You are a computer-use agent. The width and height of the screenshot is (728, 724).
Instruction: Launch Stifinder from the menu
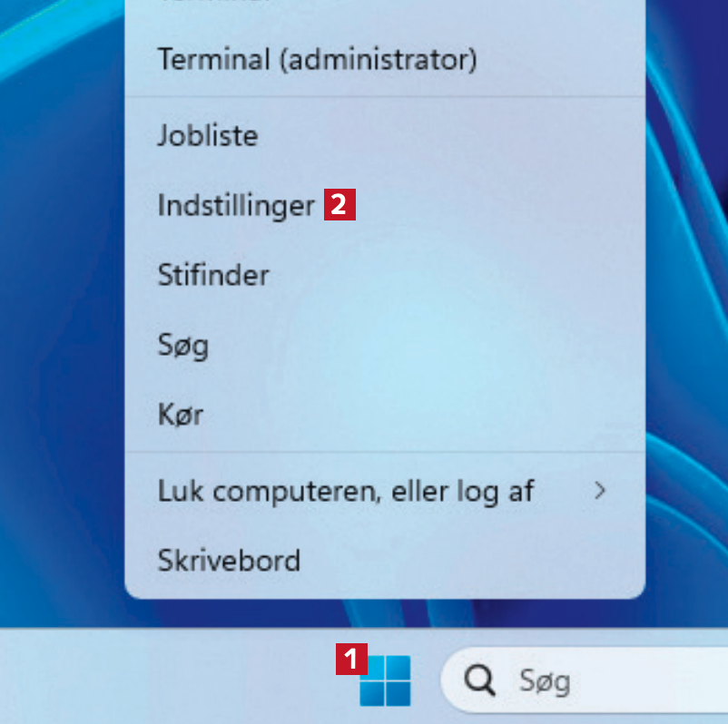213,275
